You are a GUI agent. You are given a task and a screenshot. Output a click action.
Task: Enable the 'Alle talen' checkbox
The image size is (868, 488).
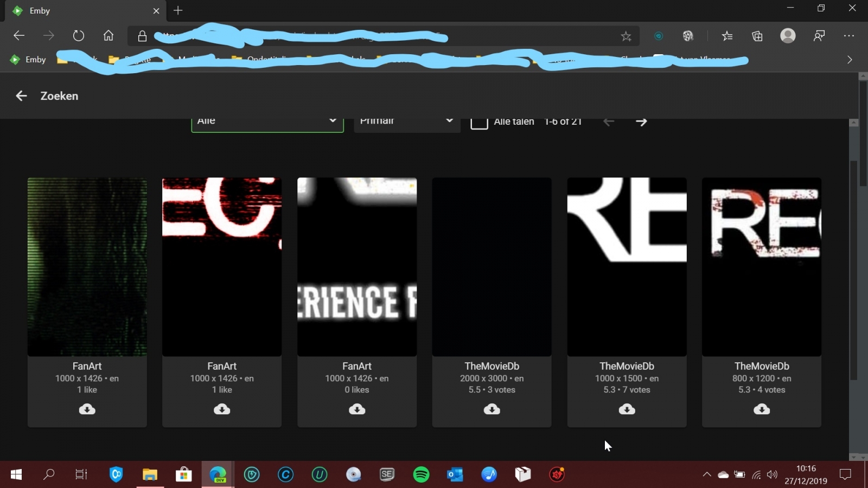(479, 122)
